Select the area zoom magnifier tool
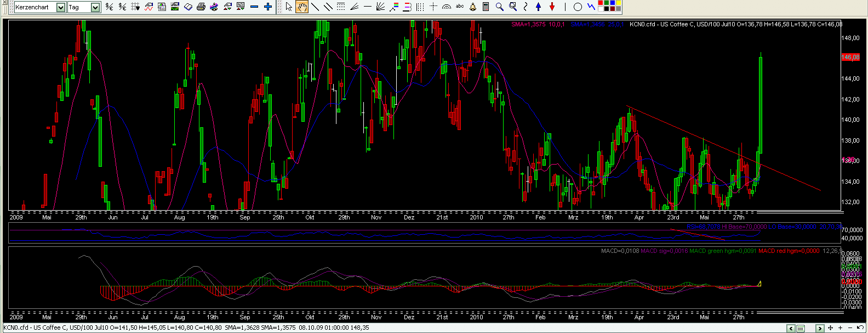 (x=513, y=7)
